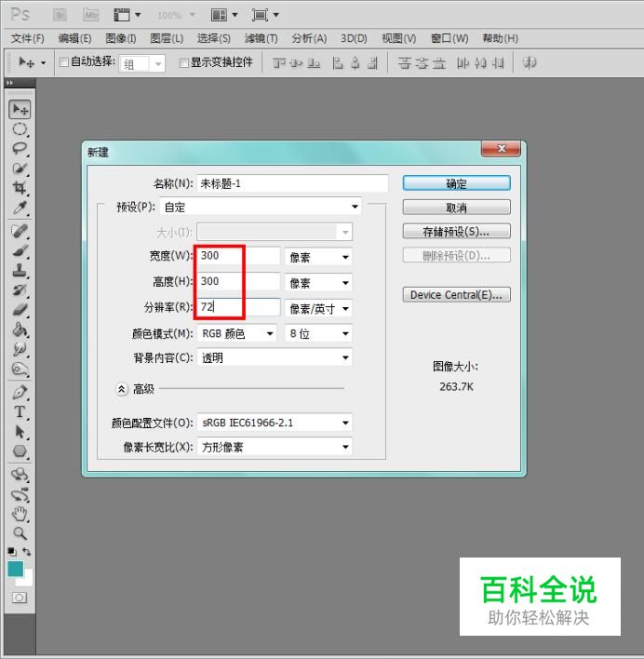Toggle Quick Mask mode

[x=20, y=598]
